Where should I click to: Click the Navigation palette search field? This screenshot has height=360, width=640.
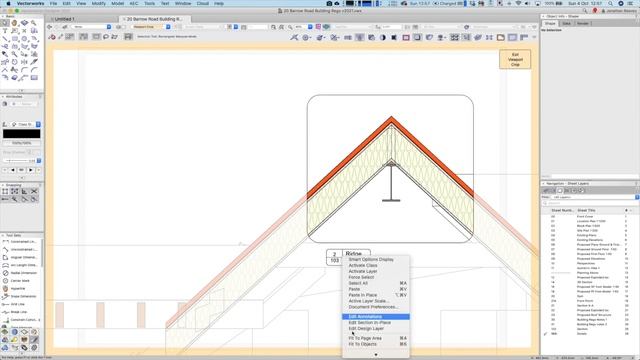tap(591, 203)
